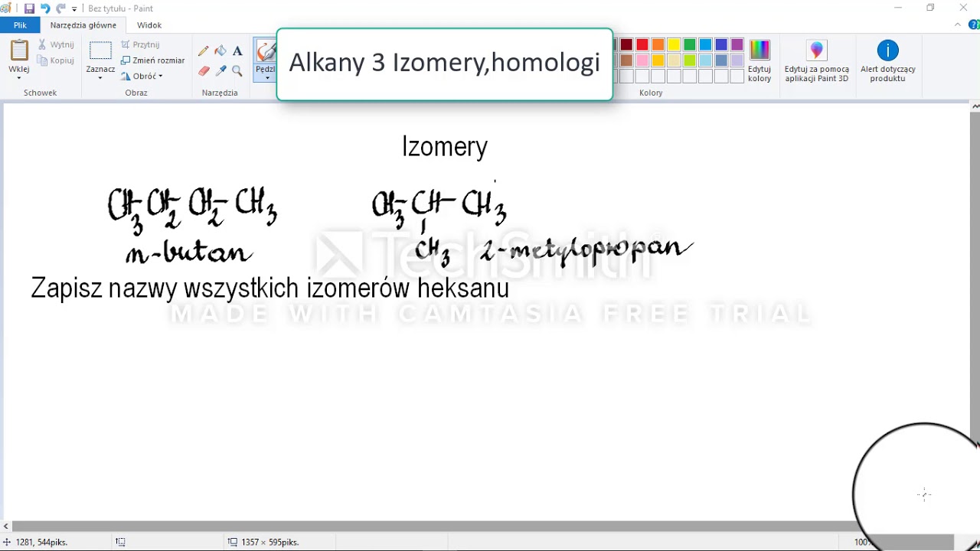
Task: Select the Pencil tool
Action: coord(203,51)
